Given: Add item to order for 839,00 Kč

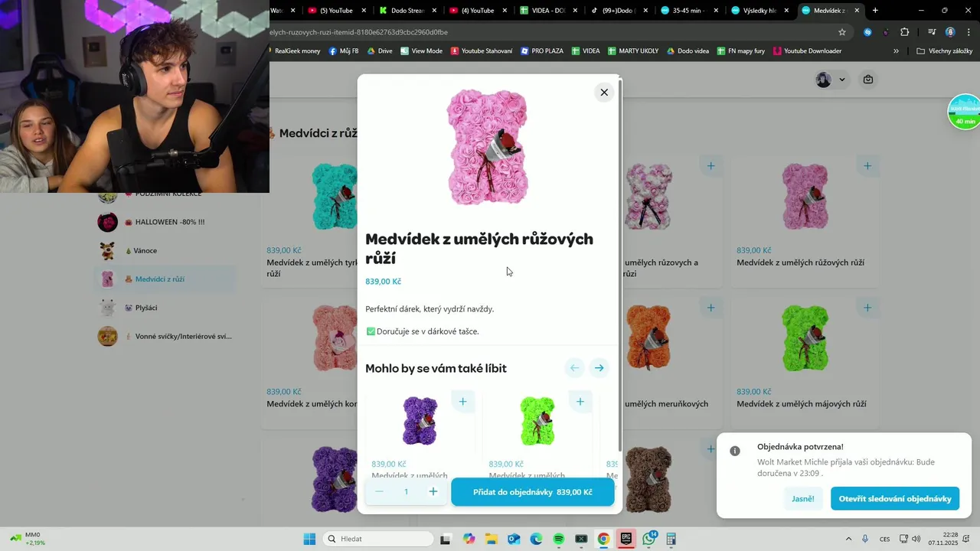Looking at the screenshot, I should coord(533,492).
